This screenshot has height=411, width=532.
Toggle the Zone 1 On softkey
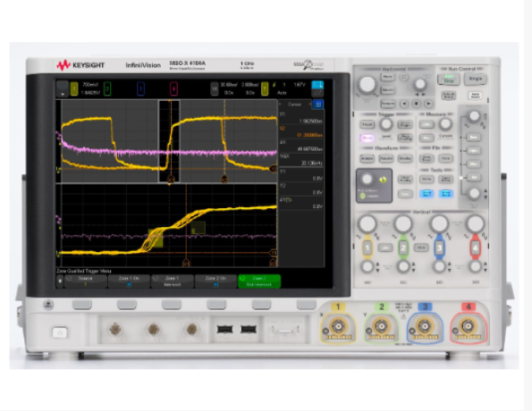(129, 281)
